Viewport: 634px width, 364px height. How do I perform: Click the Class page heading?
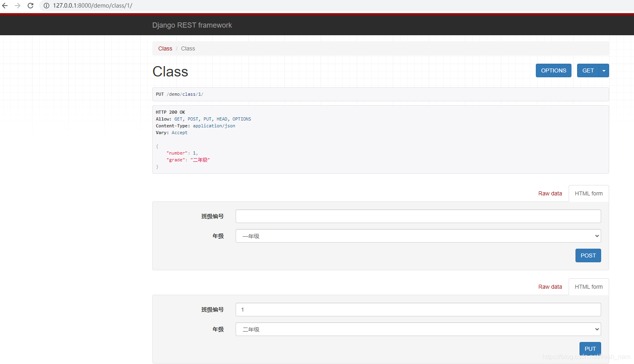point(170,72)
